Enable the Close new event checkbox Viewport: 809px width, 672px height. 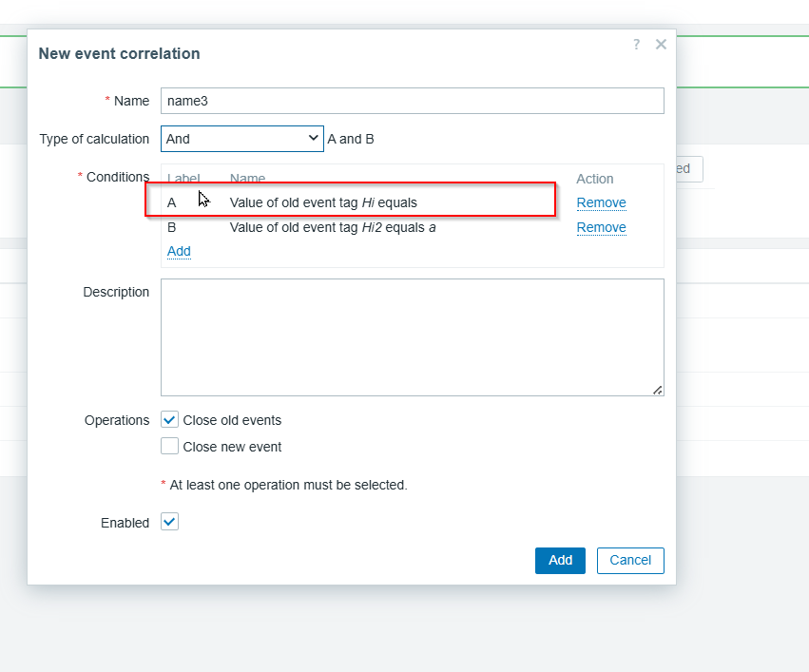170,447
